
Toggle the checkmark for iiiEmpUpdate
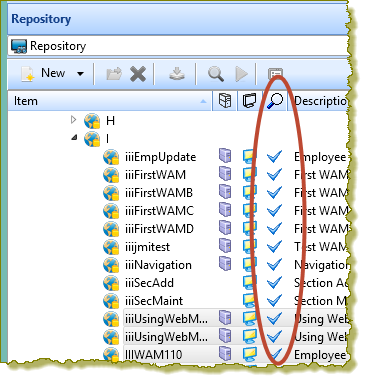[274, 156]
